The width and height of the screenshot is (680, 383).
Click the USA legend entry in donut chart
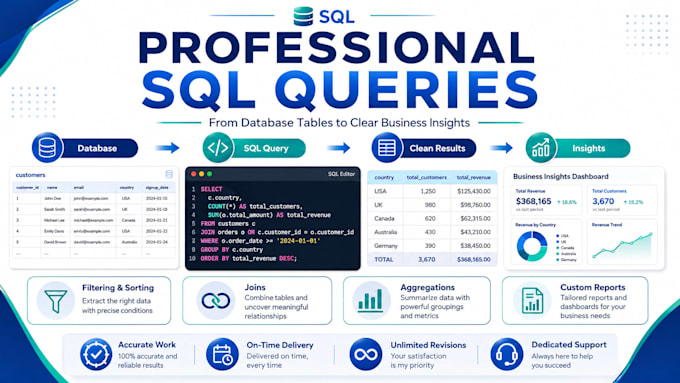click(562, 236)
